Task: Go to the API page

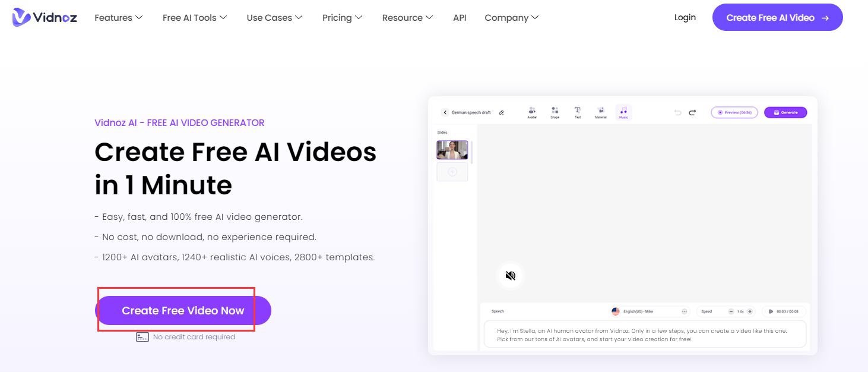Action: (460, 18)
